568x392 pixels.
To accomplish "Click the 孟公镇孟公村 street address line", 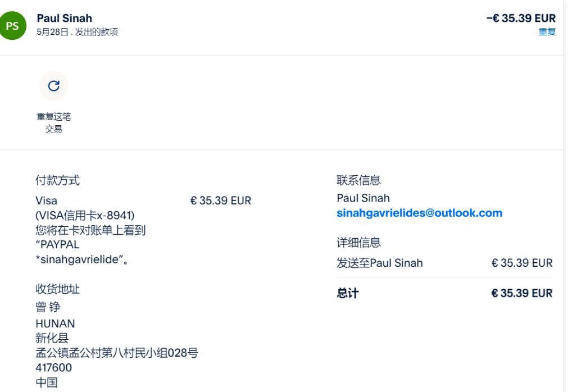I will tap(116, 353).
